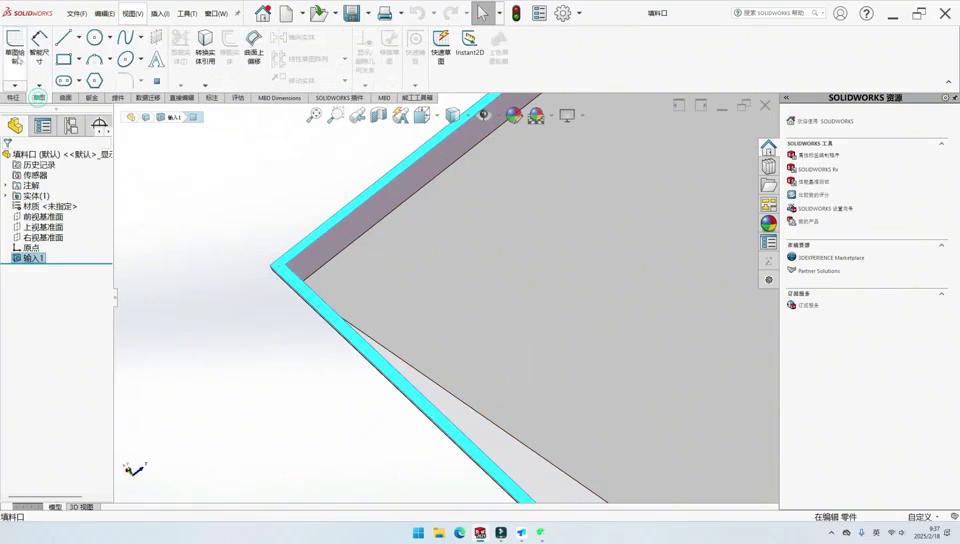The height and width of the screenshot is (544, 960).
Task: Click the Rebuild traffic light icon
Action: click(516, 14)
